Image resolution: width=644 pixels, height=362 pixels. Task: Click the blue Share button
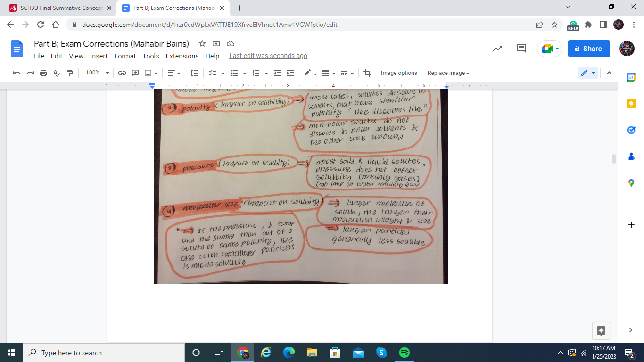pyautogui.click(x=589, y=49)
